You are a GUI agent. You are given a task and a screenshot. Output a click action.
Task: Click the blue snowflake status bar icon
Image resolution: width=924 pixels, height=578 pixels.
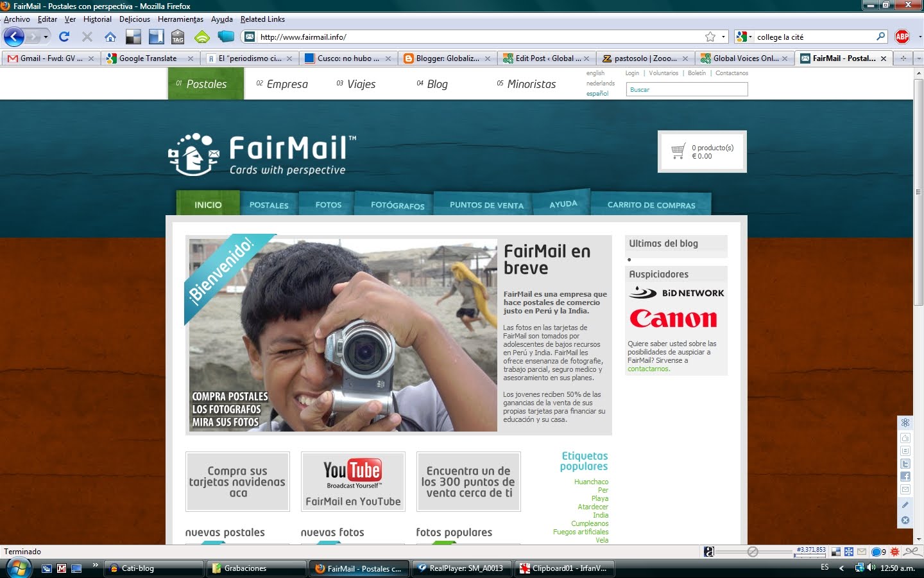tap(848, 552)
